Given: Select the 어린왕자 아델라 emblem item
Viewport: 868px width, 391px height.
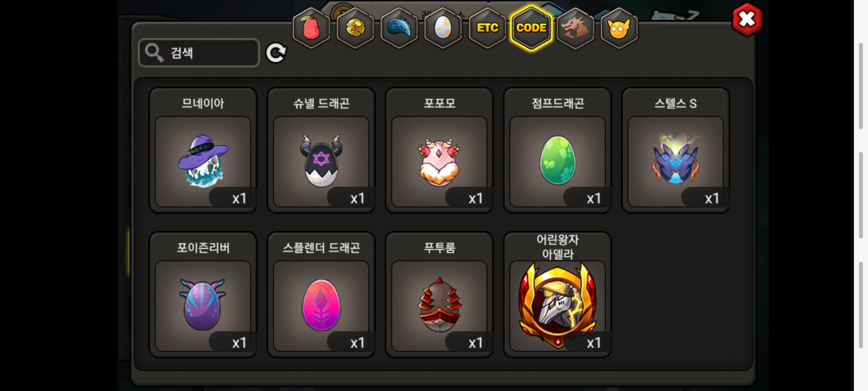Looking at the screenshot, I should coord(558,295).
